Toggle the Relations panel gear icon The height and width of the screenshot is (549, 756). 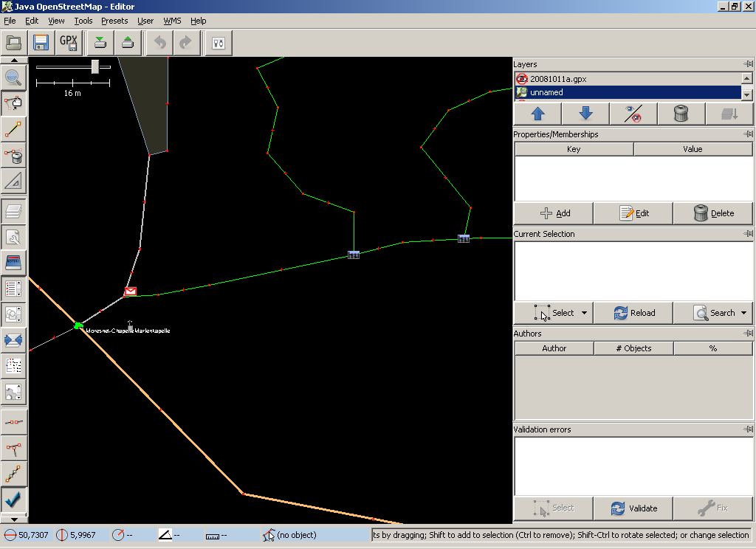13,393
